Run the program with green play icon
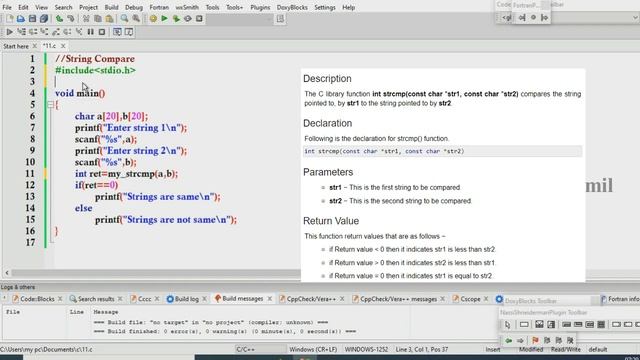640x360 pixels. coord(164,19)
